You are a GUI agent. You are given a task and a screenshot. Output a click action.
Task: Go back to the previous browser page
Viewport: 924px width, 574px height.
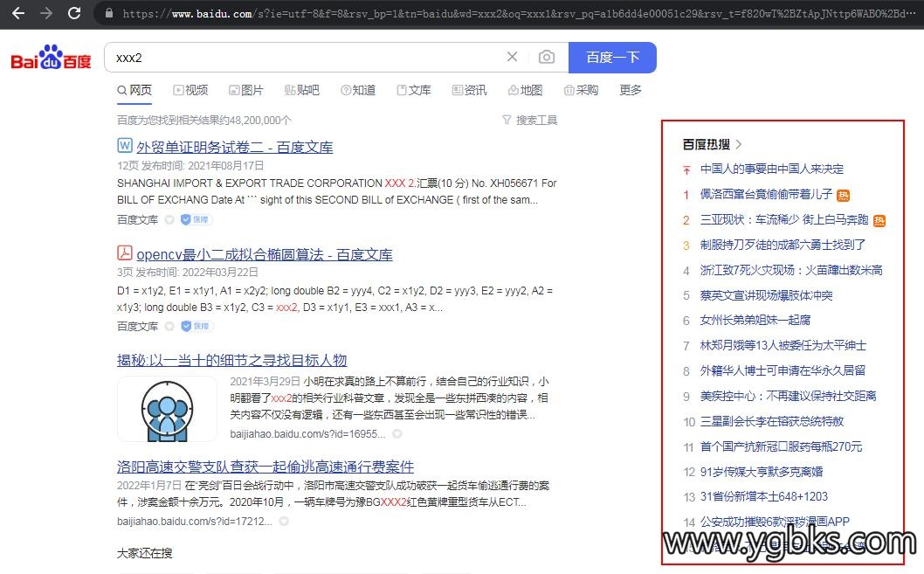[x=18, y=13]
